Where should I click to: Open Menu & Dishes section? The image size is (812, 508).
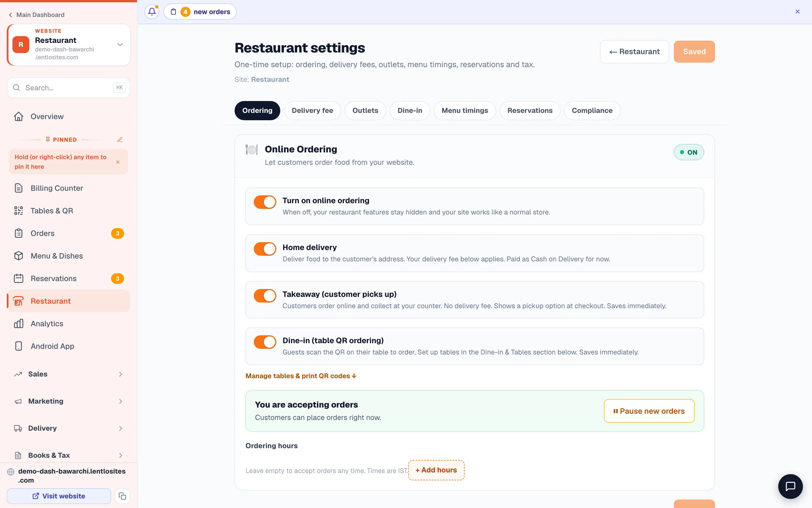pos(69,256)
